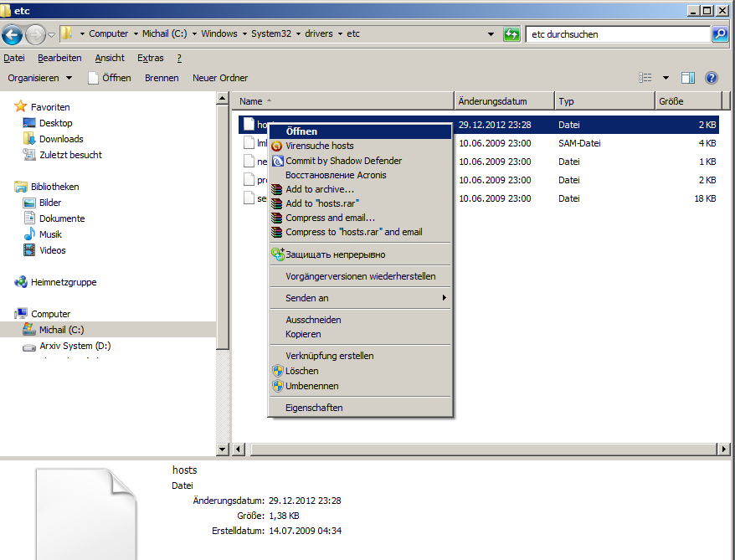Screen dimensions: 735x560
Task: Open the Organisieren dropdown
Action: pyautogui.click(x=40, y=78)
